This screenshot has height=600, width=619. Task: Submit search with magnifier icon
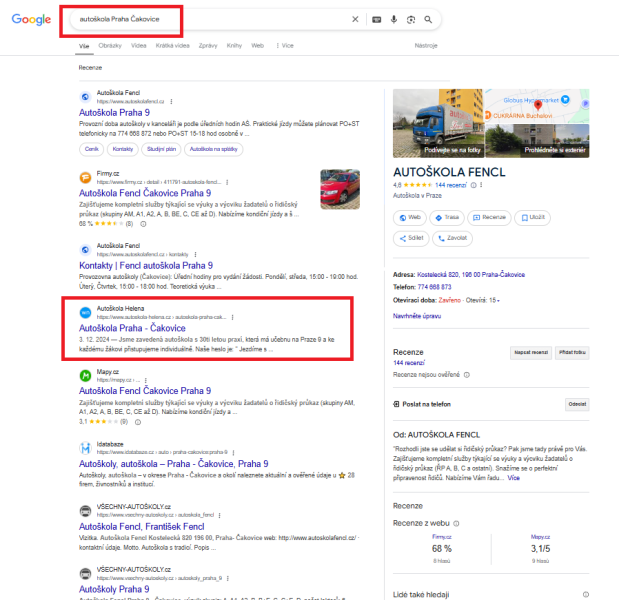428,19
